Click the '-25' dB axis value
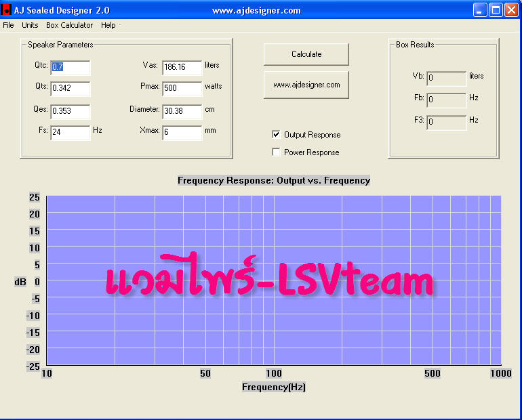Image resolution: width=522 pixels, height=420 pixels. pos(33,366)
